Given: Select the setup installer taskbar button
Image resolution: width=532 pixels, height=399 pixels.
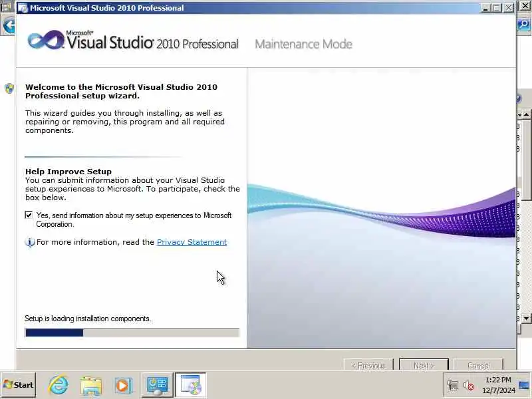Looking at the screenshot, I should point(191,385).
